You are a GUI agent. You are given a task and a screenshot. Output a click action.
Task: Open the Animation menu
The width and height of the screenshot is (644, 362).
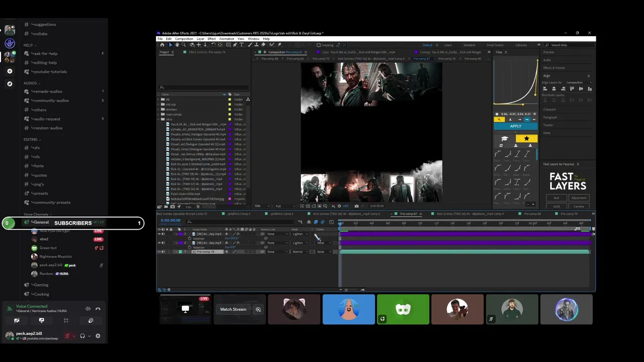pyautogui.click(x=226, y=39)
